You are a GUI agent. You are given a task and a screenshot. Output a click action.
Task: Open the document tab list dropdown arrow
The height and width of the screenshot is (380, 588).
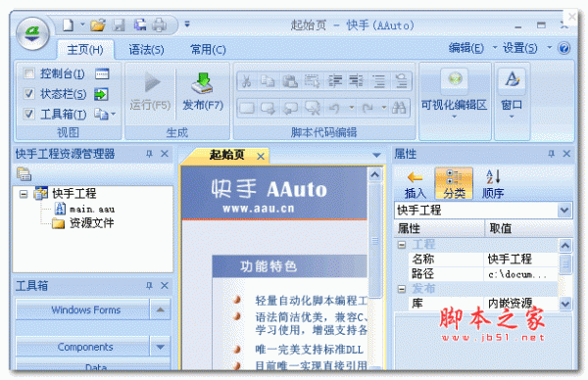coord(377,155)
